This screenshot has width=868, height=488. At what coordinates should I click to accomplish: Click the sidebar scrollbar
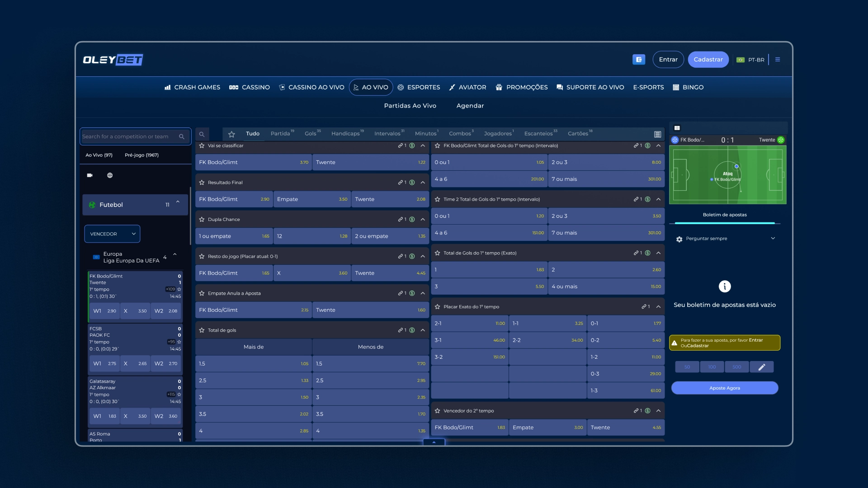(x=190, y=217)
